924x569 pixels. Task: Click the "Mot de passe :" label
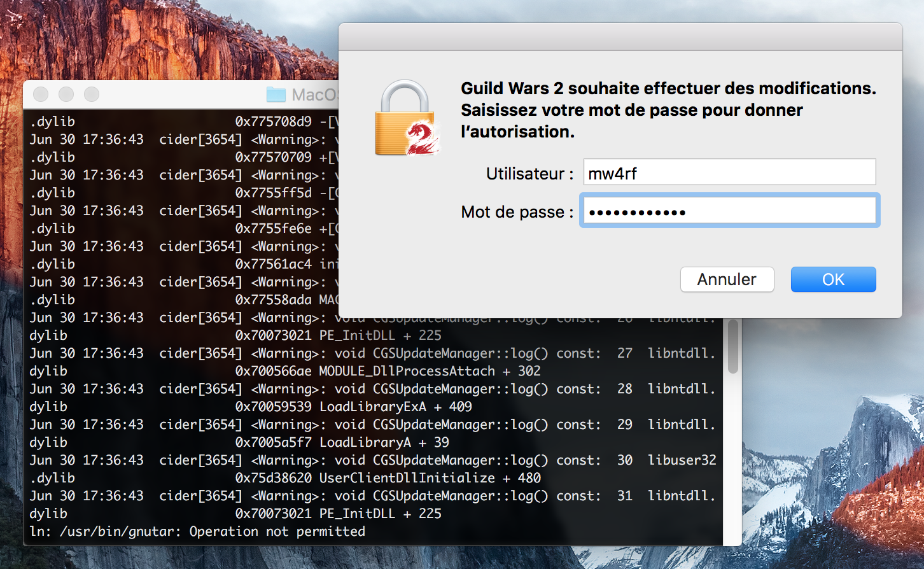coord(517,212)
